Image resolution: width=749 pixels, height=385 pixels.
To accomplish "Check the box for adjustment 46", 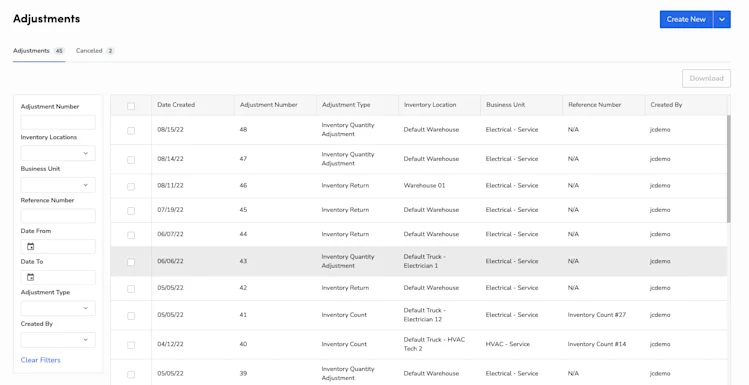I will [x=131, y=186].
